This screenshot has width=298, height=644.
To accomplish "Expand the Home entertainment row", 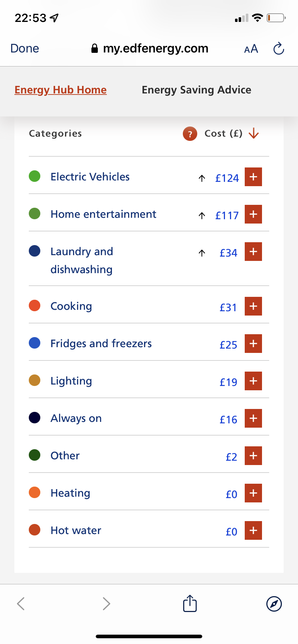I will [253, 214].
